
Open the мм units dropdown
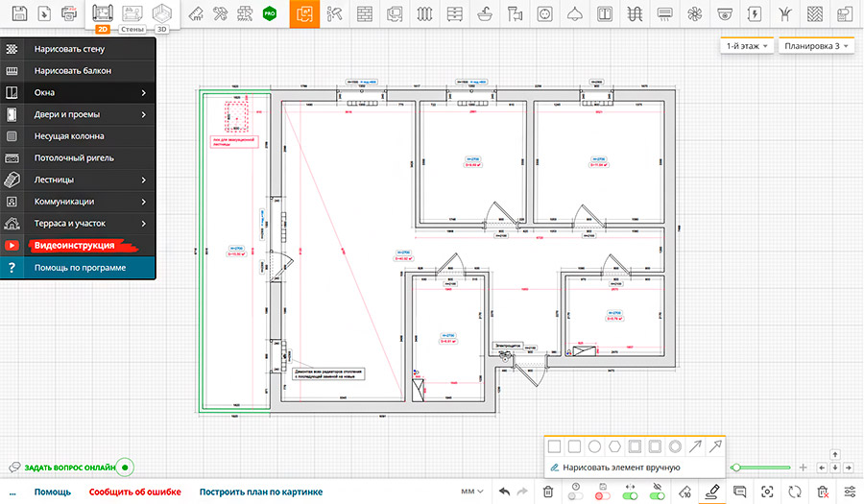click(x=472, y=492)
